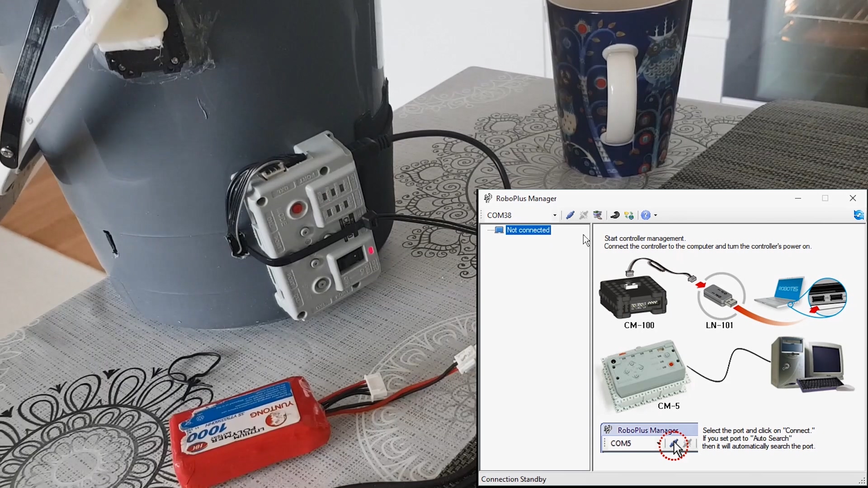Image resolution: width=868 pixels, height=488 pixels.
Task: Click the network update icon on the toolbar
Action: (x=629, y=215)
